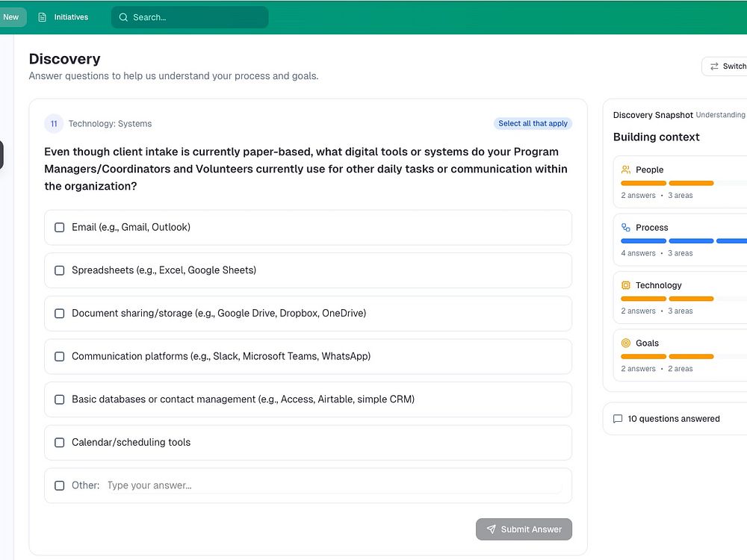Click the Switch arrows icon
This screenshot has height=560, width=747.
point(714,66)
